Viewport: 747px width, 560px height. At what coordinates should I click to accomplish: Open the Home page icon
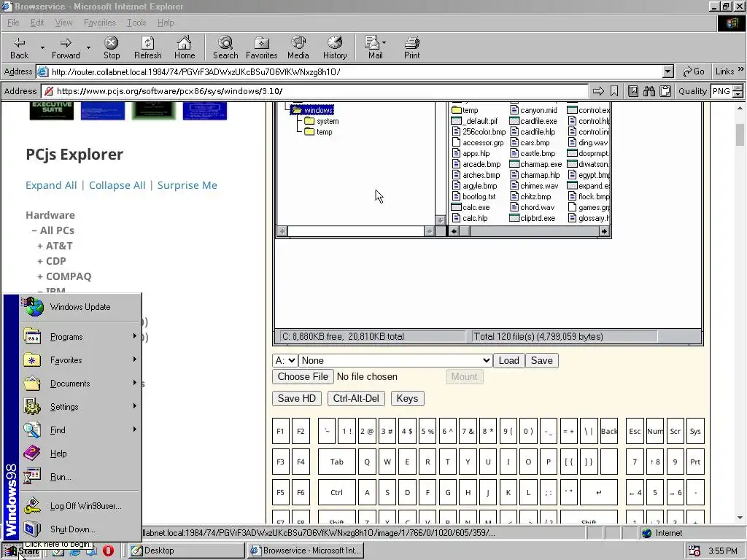click(185, 47)
